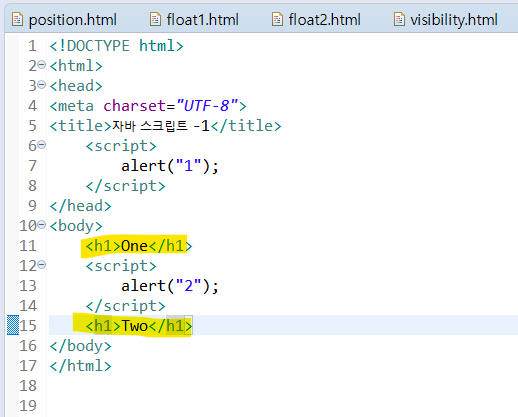Screen dimensions: 518x417
Task: Click the closing </head> tag
Action: [x=80, y=206]
